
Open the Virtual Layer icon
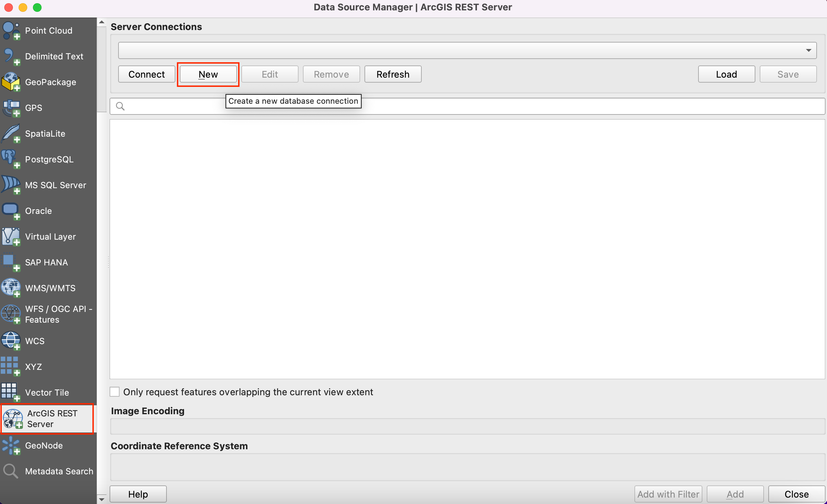point(11,236)
